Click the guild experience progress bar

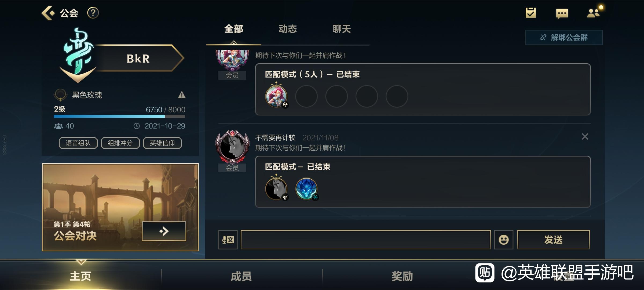[119, 117]
